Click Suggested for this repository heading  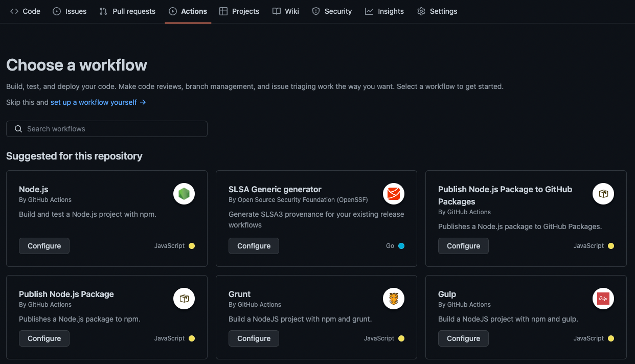[x=74, y=156]
